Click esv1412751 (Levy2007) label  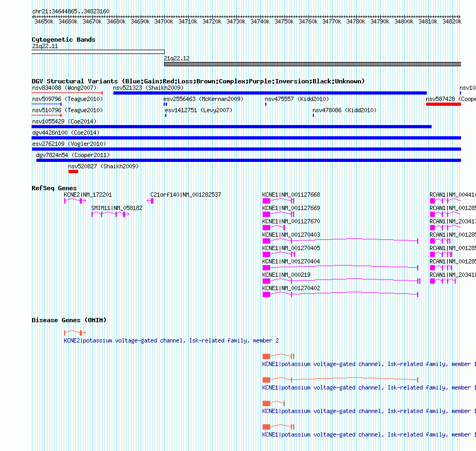[x=198, y=111]
